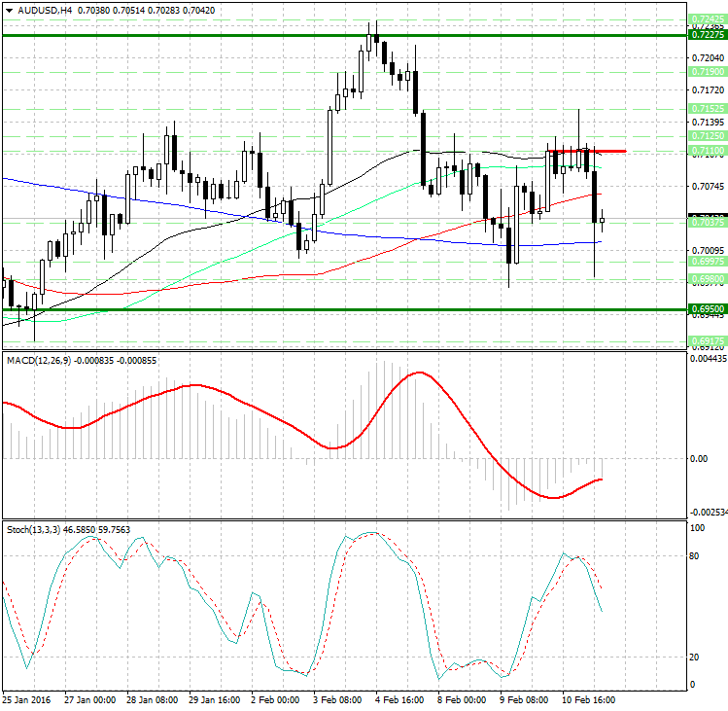Click the 0.71900 price level label
This screenshot has height=711, width=728.
tap(706, 72)
